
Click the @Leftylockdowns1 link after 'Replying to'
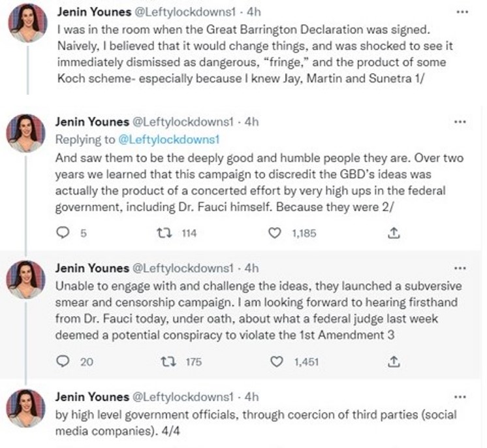coord(168,138)
